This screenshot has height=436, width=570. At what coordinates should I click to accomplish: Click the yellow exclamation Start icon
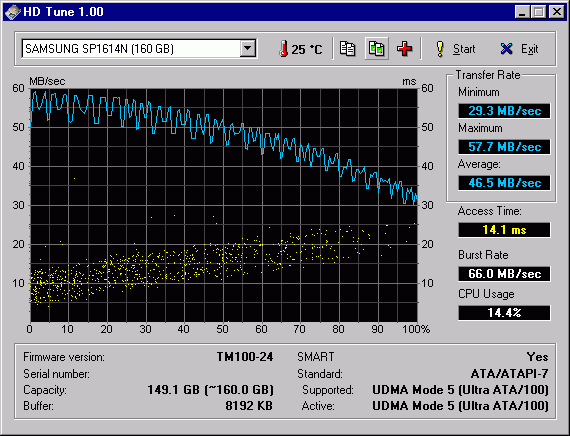(440, 49)
